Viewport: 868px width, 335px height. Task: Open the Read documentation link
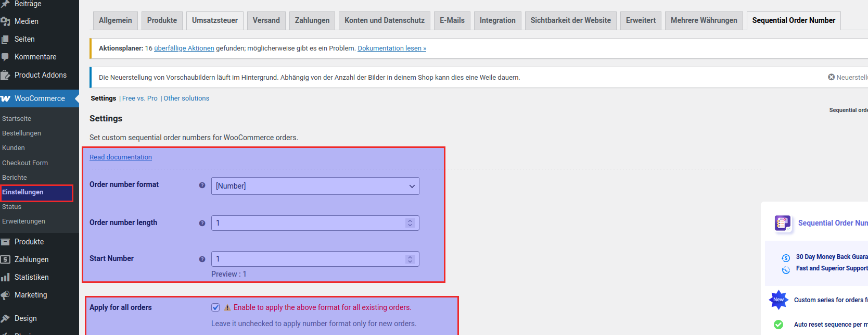[121, 157]
